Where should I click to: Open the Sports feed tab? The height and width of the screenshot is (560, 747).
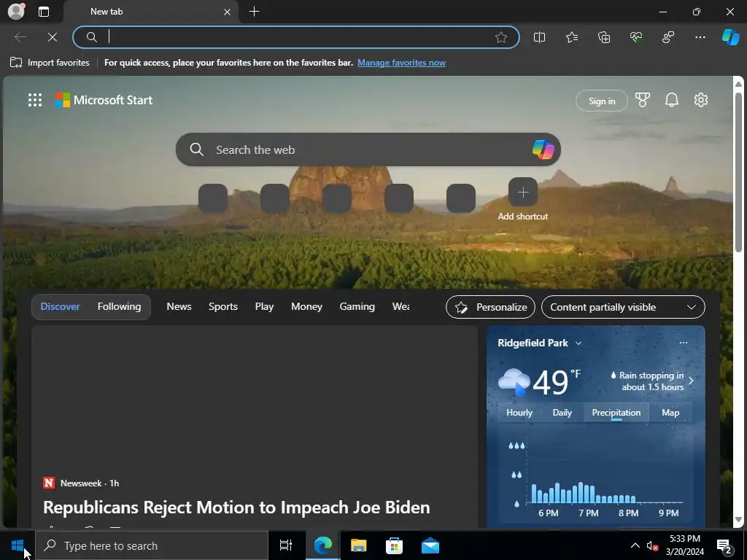(223, 307)
